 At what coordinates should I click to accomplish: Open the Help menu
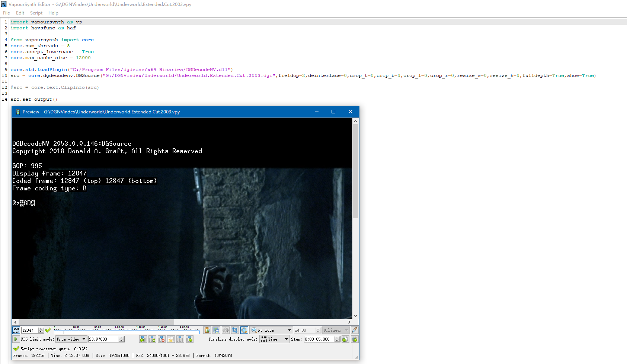(53, 13)
